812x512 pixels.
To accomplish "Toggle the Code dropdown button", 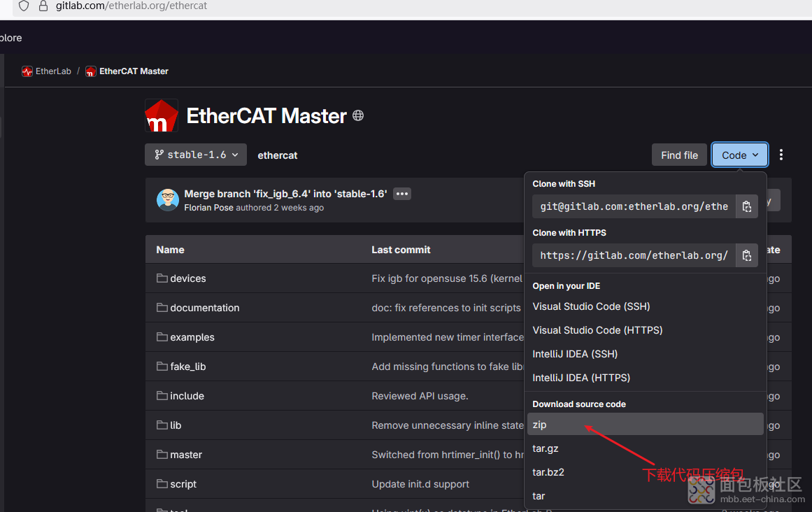I will point(739,155).
